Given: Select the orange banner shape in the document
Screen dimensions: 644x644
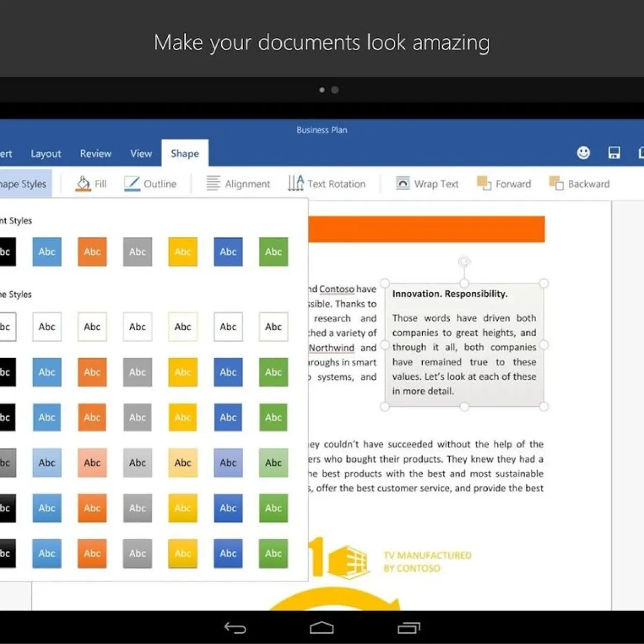Looking at the screenshot, I should tap(427, 229).
